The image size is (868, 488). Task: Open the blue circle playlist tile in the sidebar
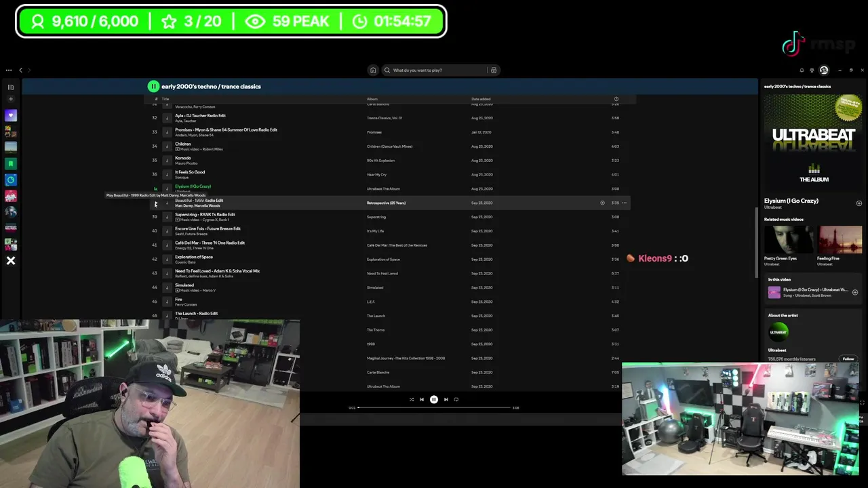click(x=11, y=180)
